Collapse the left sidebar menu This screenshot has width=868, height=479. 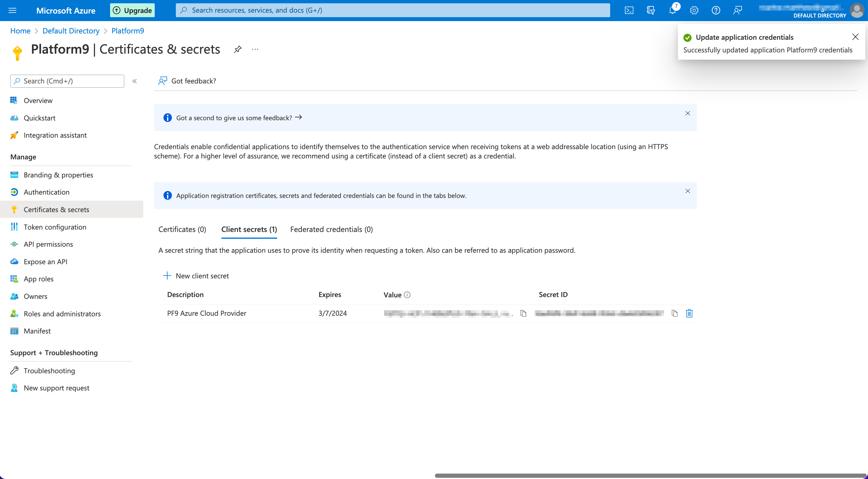[x=135, y=81]
